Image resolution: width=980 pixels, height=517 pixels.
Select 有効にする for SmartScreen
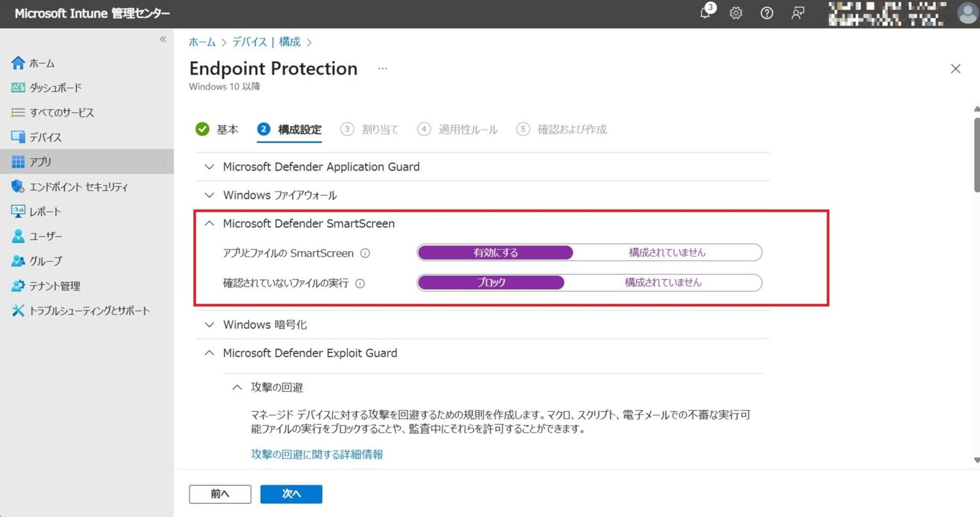pyautogui.click(x=496, y=253)
